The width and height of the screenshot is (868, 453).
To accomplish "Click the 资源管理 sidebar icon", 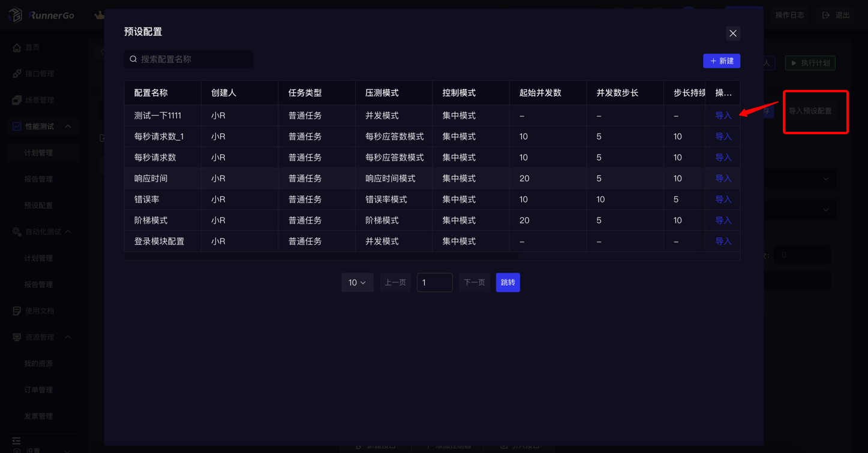I will (x=17, y=337).
